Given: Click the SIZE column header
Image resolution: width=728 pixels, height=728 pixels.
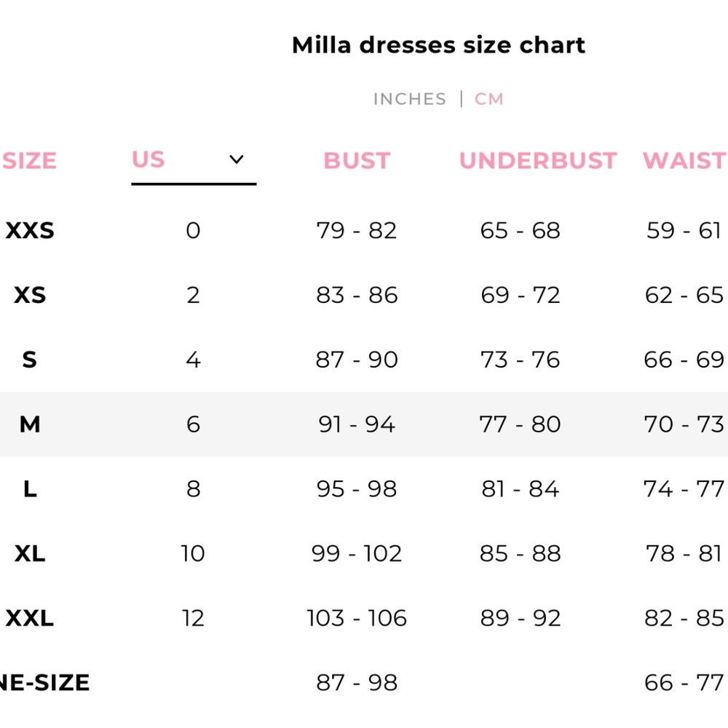Looking at the screenshot, I should 29,161.
